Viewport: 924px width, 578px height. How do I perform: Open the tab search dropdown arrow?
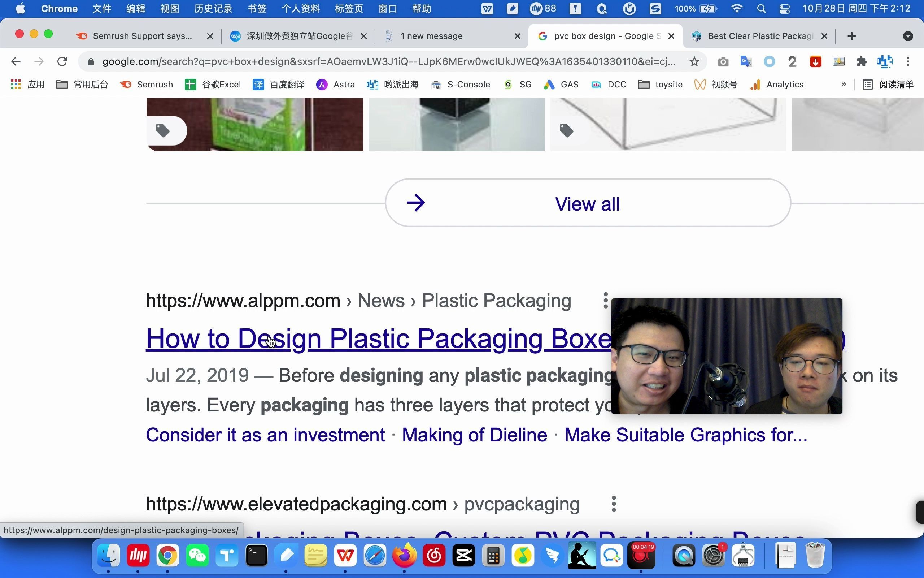click(908, 36)
